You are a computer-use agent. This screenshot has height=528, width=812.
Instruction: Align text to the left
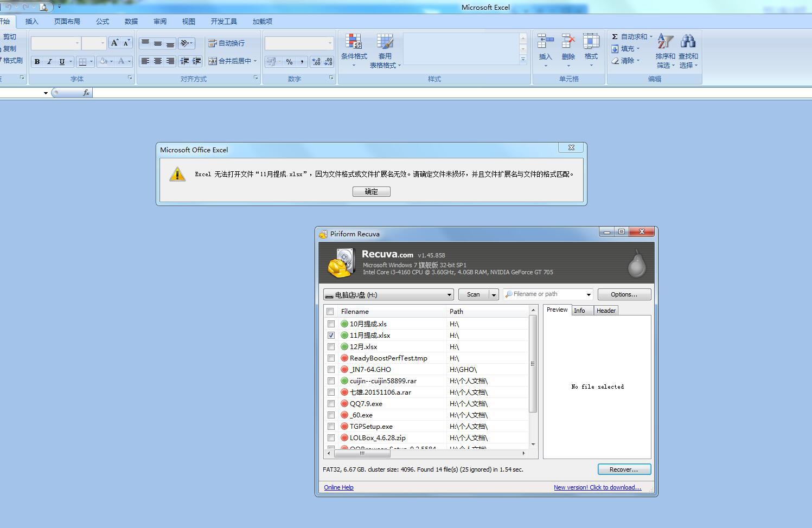(145, 61)
